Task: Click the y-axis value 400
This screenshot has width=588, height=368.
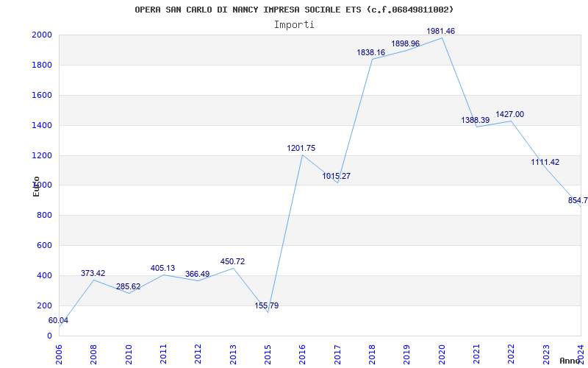Action: coord(44,275)
